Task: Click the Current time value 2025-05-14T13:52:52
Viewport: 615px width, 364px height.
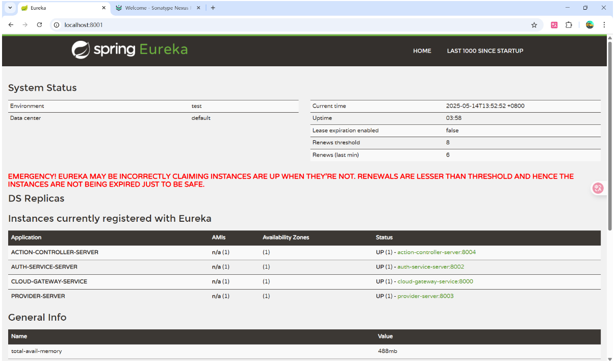Action: [485, 106]
